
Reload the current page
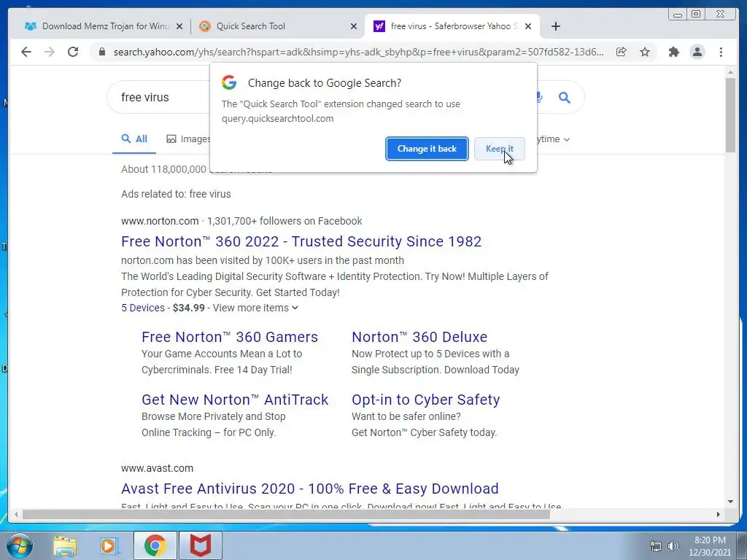click(x=73, y=52)
